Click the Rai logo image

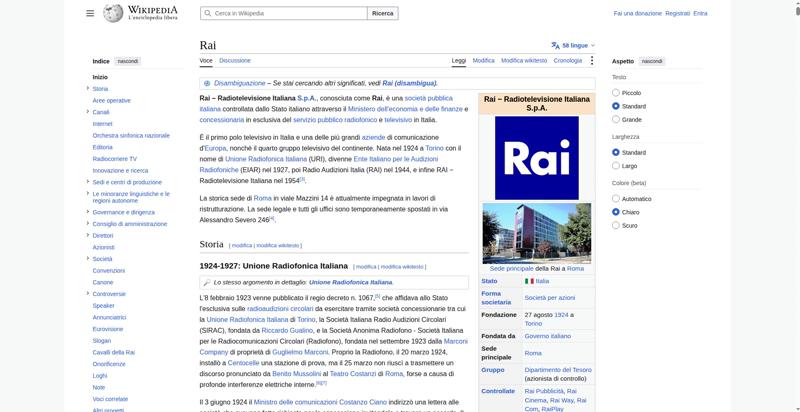pos(537,158)
